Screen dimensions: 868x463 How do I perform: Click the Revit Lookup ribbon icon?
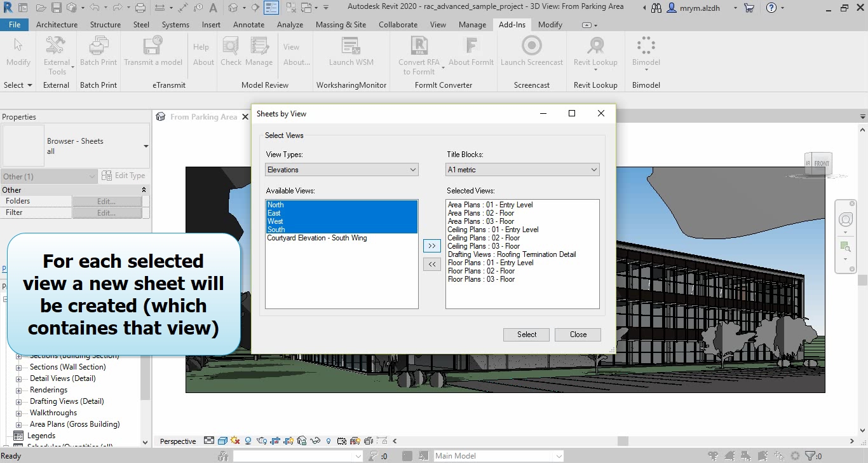point(595,46)
